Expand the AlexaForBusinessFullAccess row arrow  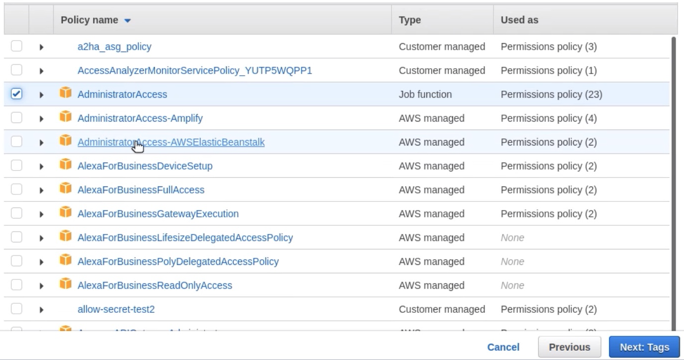pyautogui.click(x=41, y=190)
